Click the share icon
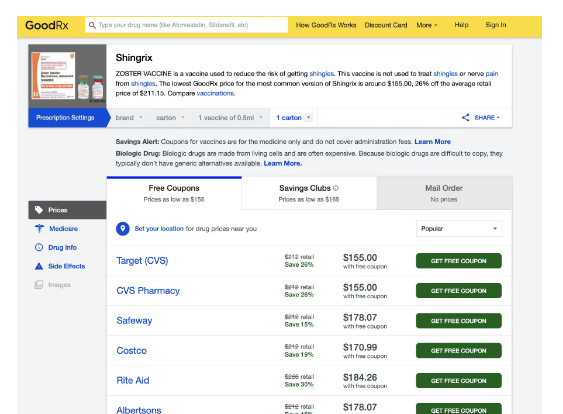 click(465, 117)
